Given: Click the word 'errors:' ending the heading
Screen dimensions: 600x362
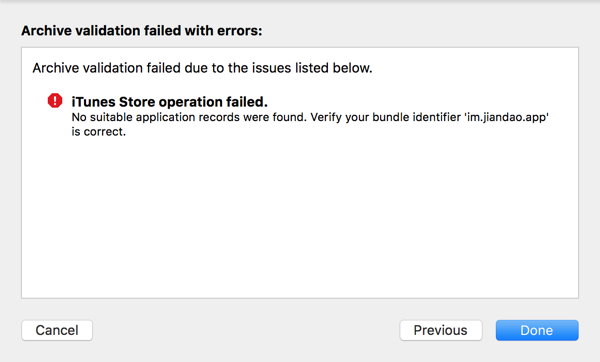Looking at the screenshot, I should (x=240, y=31).
